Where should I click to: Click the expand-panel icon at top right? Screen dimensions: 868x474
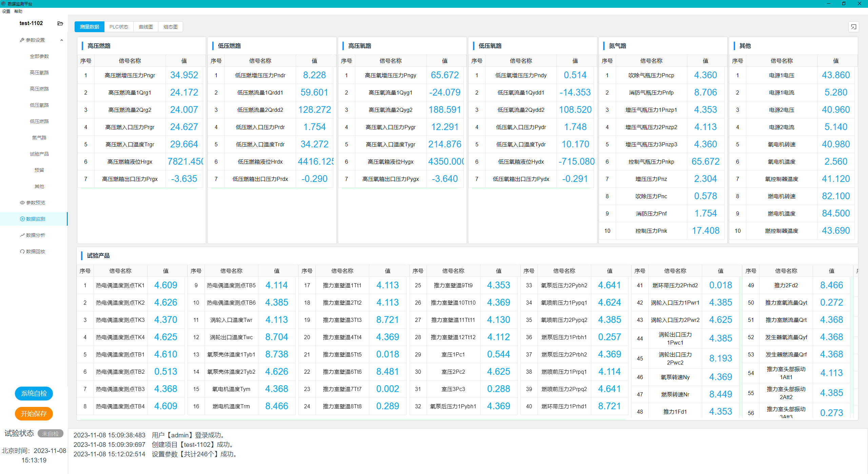click(x=853, y=27)
